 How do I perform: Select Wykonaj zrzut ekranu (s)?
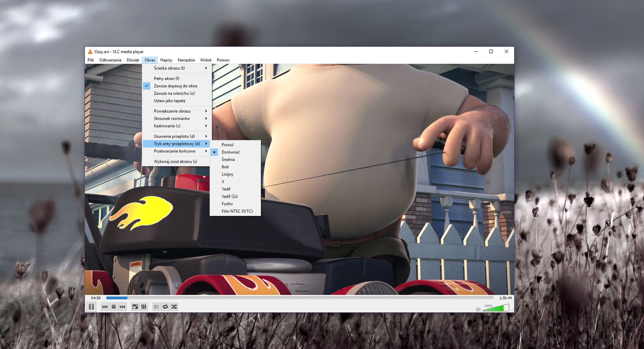pos(177,162)
